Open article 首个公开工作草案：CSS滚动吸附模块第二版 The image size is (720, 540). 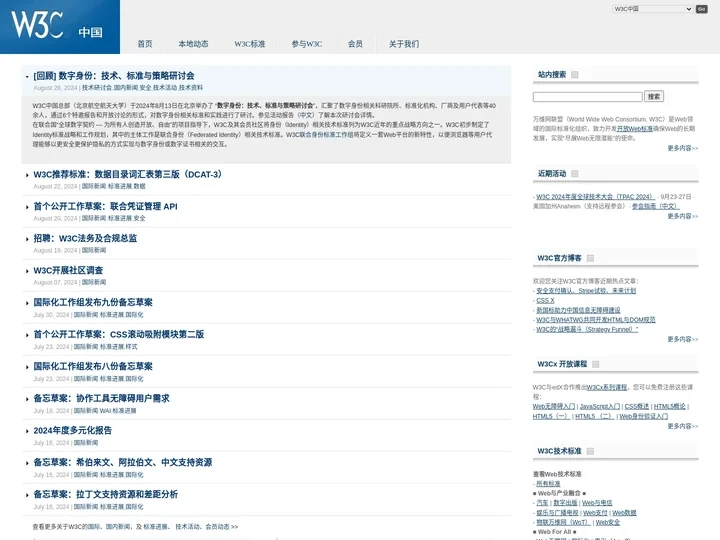click(x=118, y=334)
